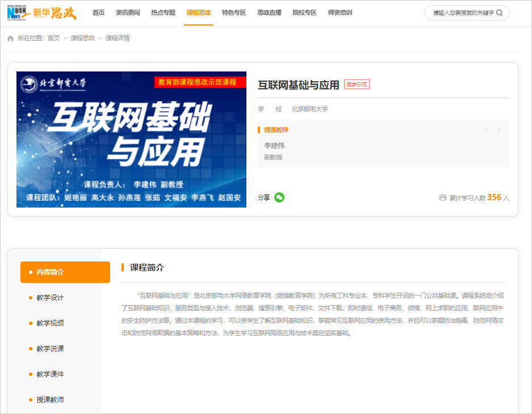Click the 课程思政 breadcrumb link

(x=82, y=39)
